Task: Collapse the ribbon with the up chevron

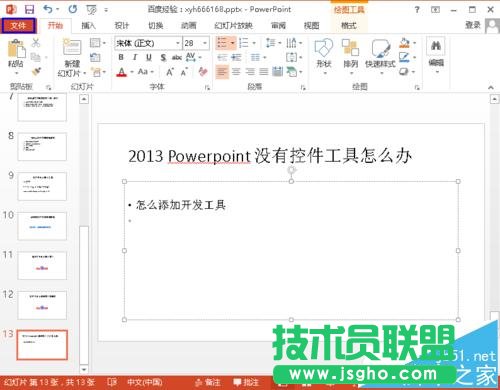Action: (490, 87)
